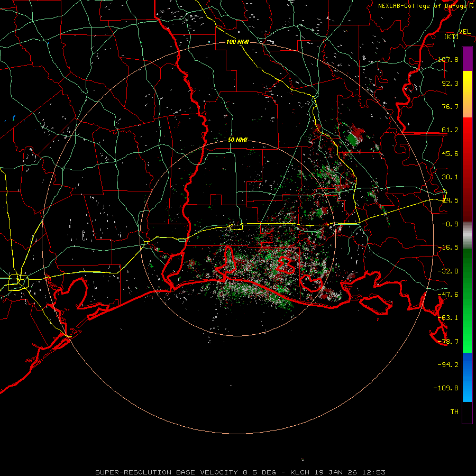The image size is (476, 476).
Task: Click the 50 NMI range ring label
Action: 237,140
